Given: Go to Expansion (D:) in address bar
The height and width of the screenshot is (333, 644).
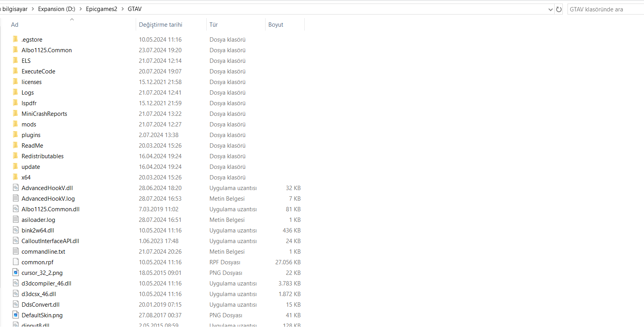Looking at the screenshot, I should [x=56, y=9].
